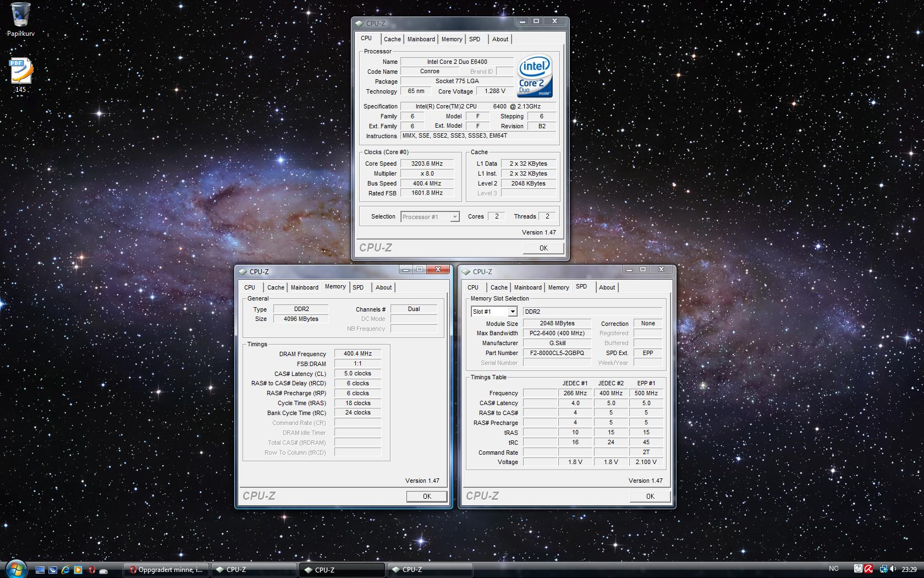
Task: Click Rated FSB value 1601.8 MHz
Action: (427, 193)
